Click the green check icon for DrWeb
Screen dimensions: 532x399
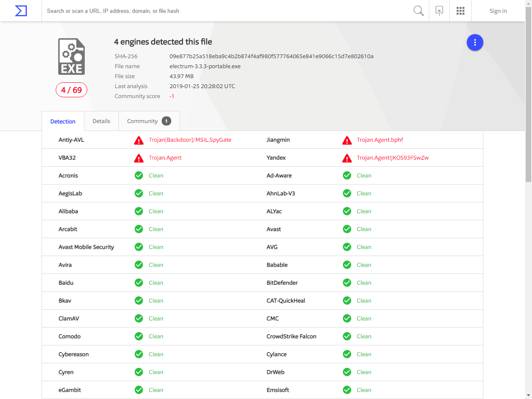pyautogui.click(x=347, y=372)
